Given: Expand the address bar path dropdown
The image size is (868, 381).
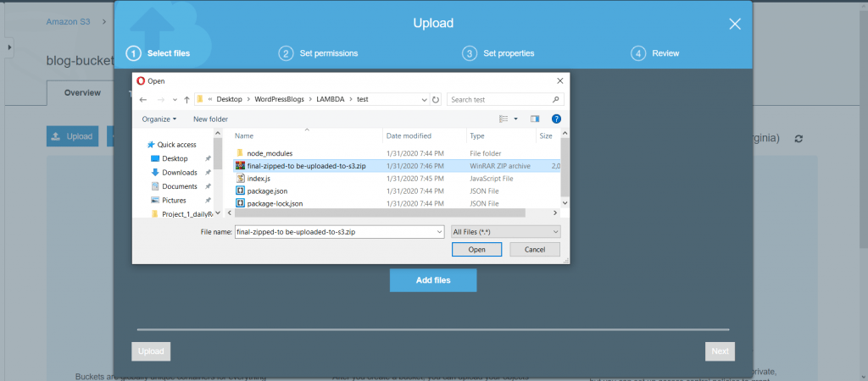Looking at the screenshot, I should pos(424,99).
